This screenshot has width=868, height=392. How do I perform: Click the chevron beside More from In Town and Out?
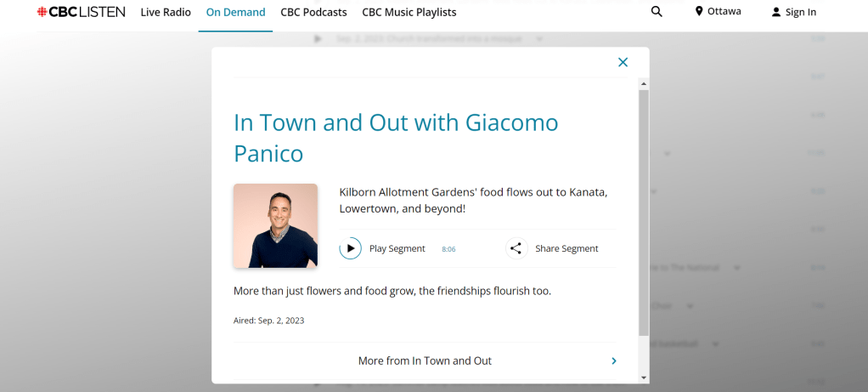(614, 361)
